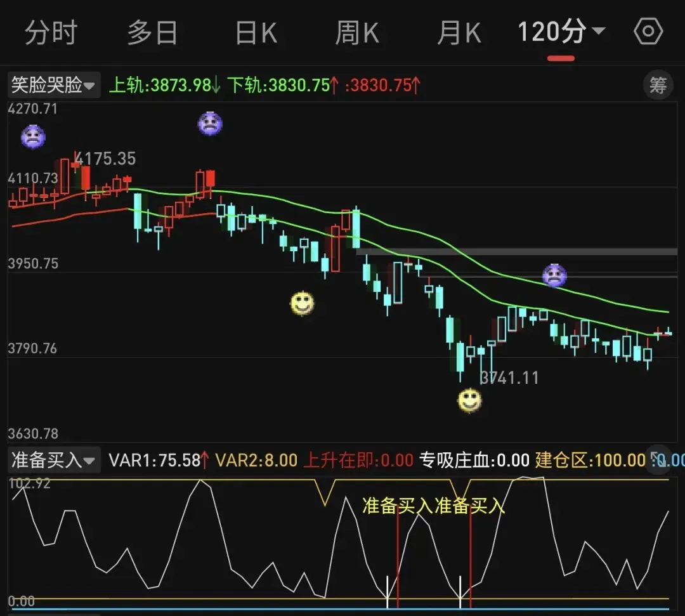This screenshot has width=685, height=616.
Task: Select the 建仓区:100.00 indicator value
Action: [x=590, y=461]
